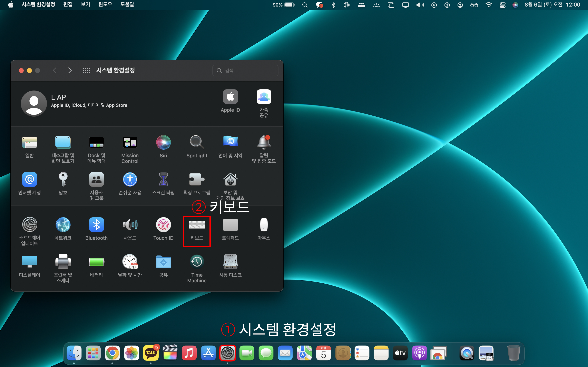Image resolution: width=588 pixels, height=367 pixels.
Task: Open Mission Control preferences
Action: tap(130, 143)
